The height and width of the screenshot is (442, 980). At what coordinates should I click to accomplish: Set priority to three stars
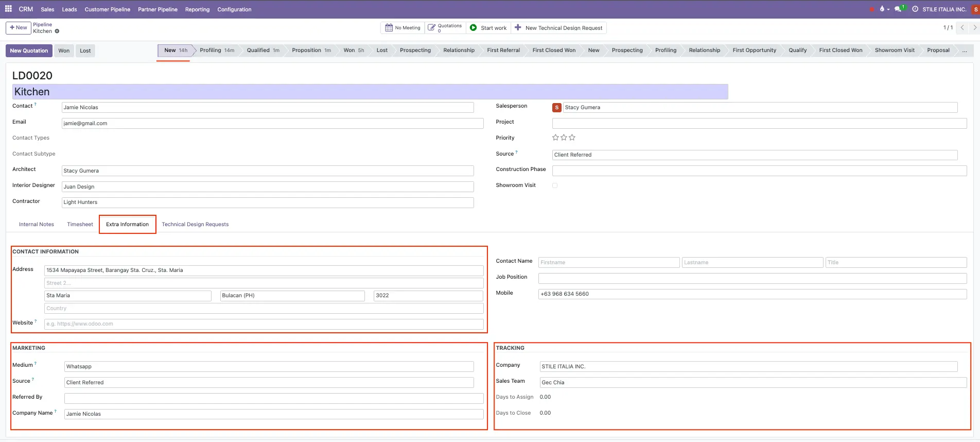coord(572,138)
